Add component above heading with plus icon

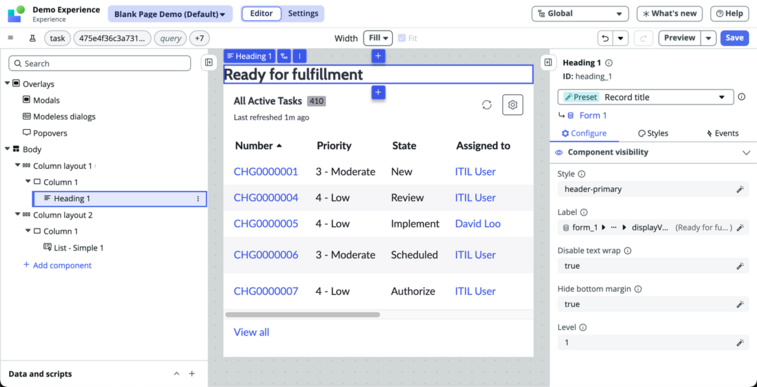(x=378, y=56)
